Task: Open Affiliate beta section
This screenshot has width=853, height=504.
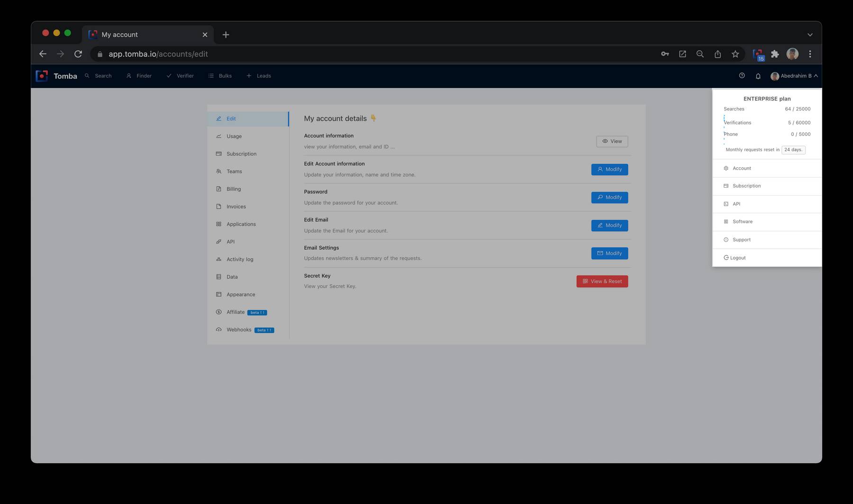Action: tap(248, 312)
